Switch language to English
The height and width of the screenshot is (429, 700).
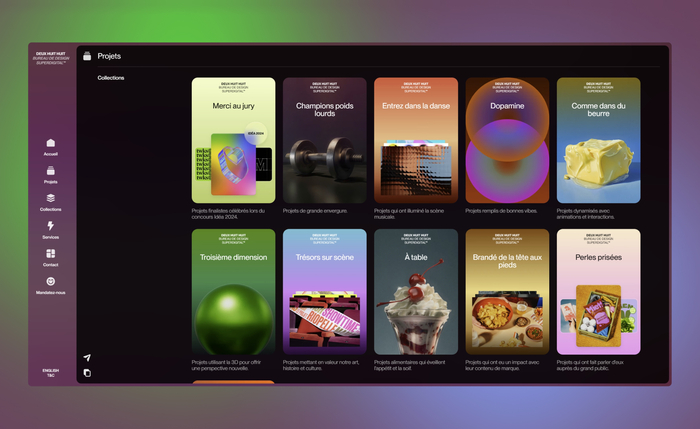click(50, 370)
